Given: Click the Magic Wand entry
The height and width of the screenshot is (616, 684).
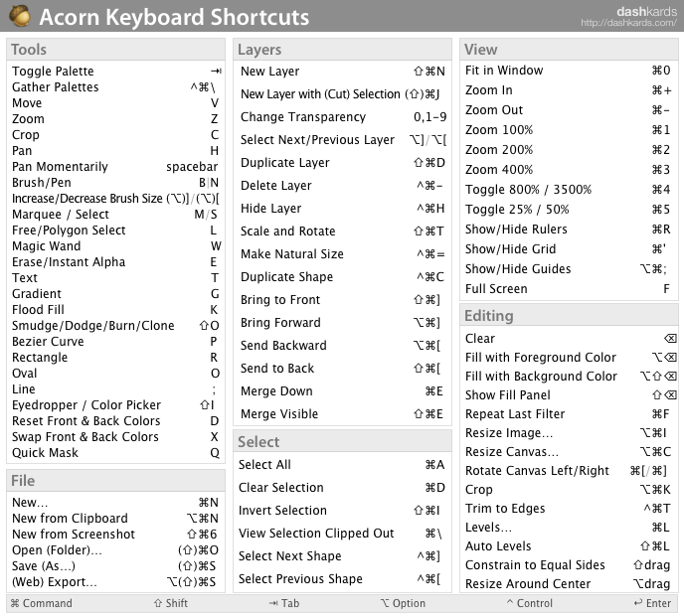Looking at the screenshot, I should pos(116,245).
